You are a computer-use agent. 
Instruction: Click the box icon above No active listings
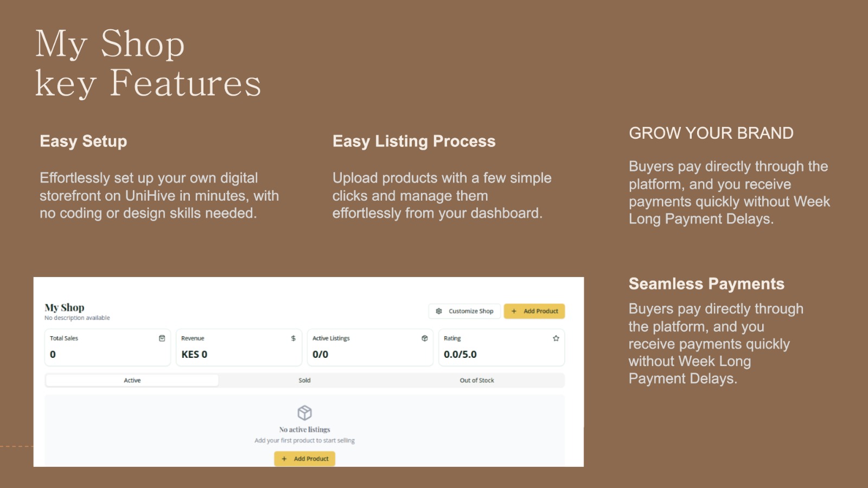point(305,413)
